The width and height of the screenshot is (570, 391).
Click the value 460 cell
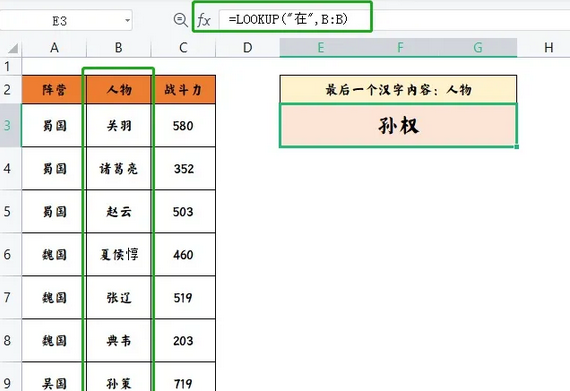point(183,254)
